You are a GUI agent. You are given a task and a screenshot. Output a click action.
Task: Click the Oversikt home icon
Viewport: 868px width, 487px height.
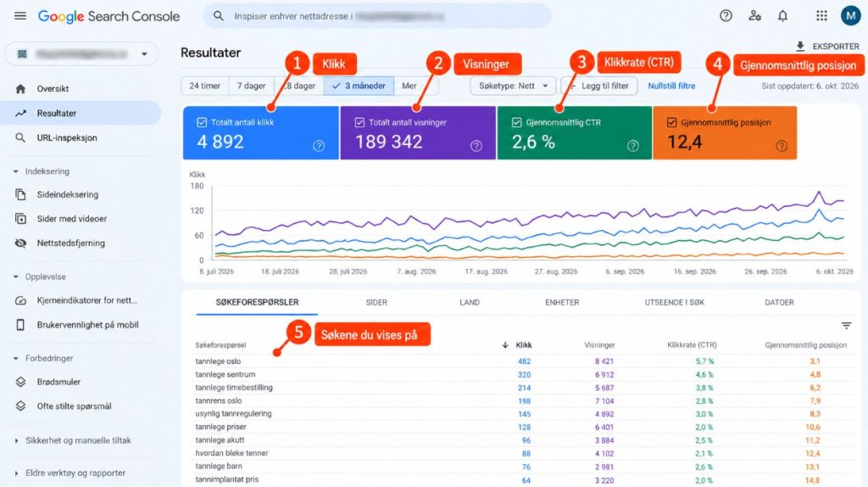[20, 88]
